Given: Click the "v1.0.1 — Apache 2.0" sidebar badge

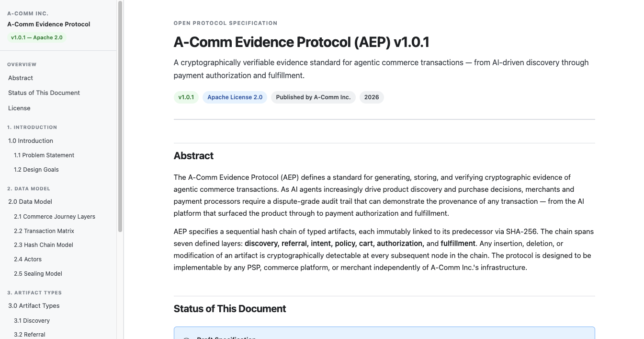Looking at the screenshot, I should tap(36, 36).
